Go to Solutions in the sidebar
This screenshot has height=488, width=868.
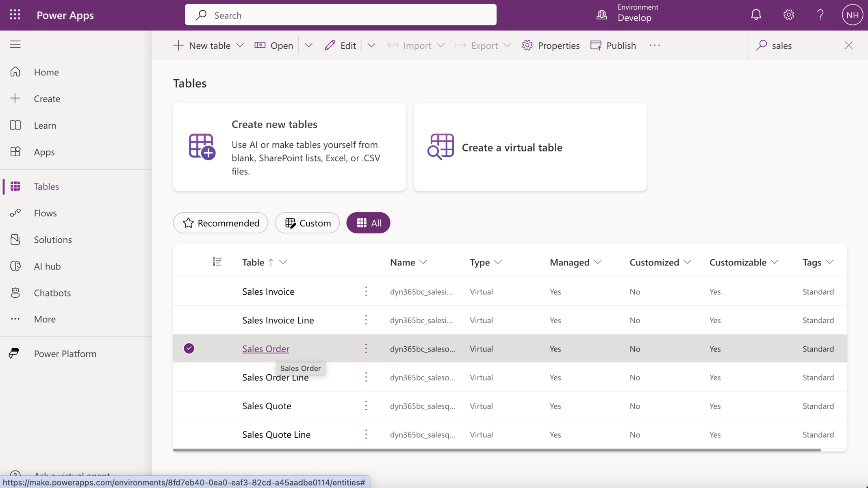click(53, 240)
